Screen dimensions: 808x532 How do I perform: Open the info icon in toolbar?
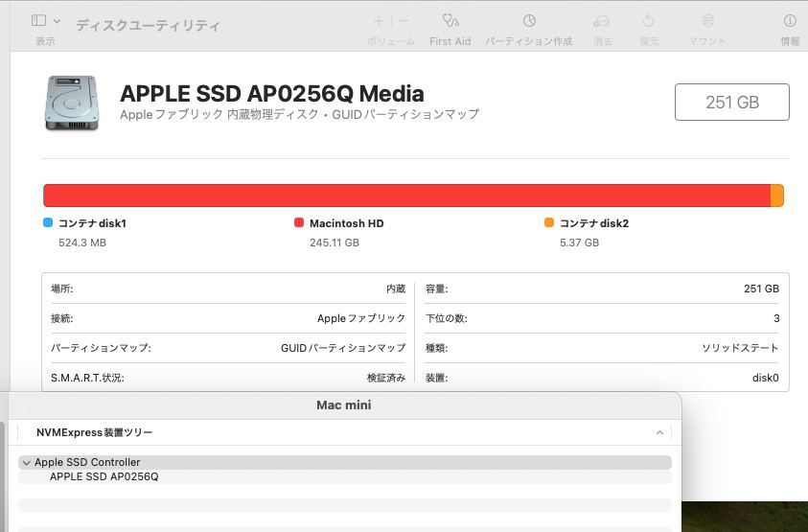790,21
